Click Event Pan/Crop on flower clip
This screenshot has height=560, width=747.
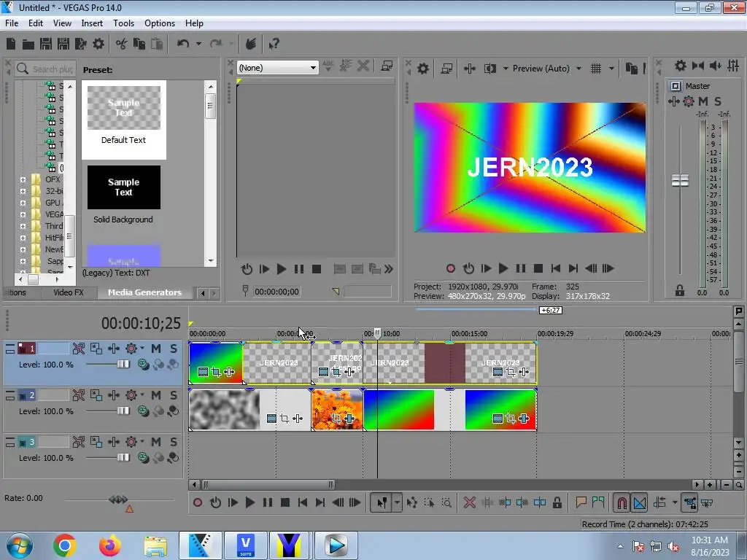coord(336,419)
